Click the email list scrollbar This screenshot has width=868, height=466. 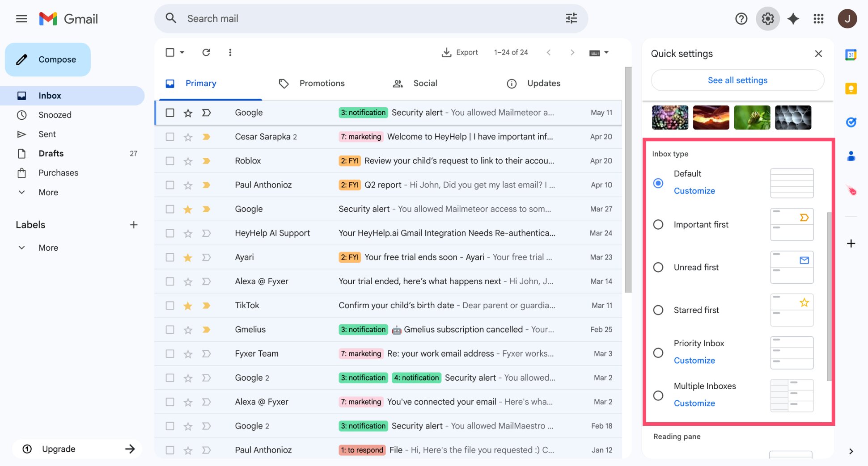pos(628,180)
